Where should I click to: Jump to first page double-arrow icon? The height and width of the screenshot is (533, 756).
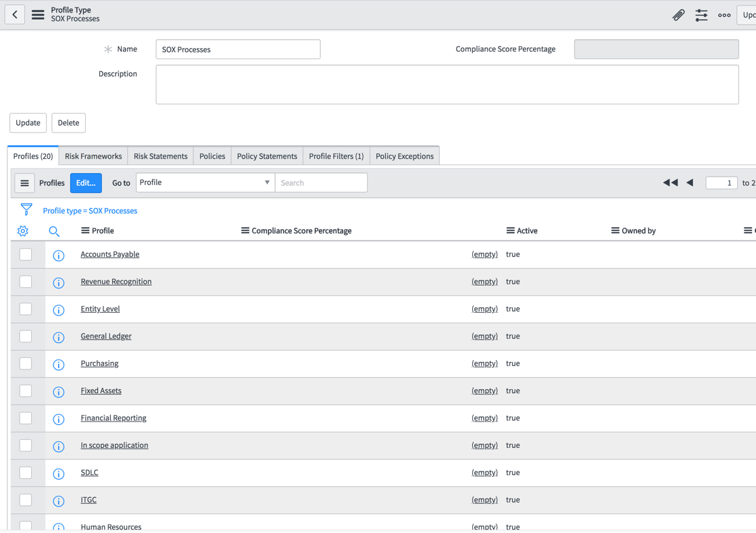tap(670, 182)
